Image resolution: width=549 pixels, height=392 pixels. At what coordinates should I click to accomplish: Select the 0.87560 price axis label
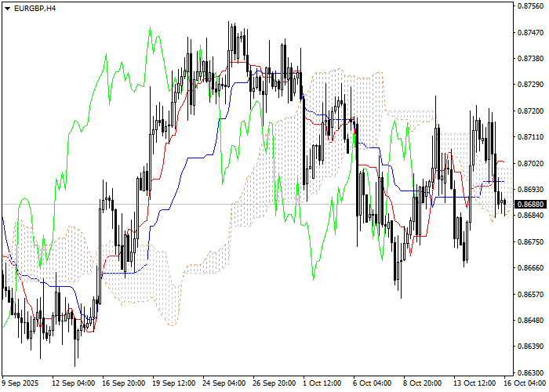click(530, 6)
